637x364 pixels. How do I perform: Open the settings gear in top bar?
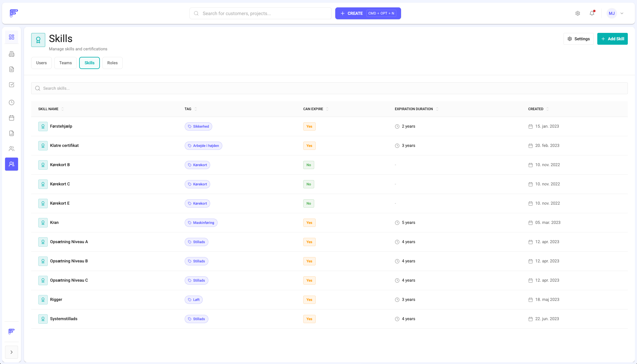[577, 13]
